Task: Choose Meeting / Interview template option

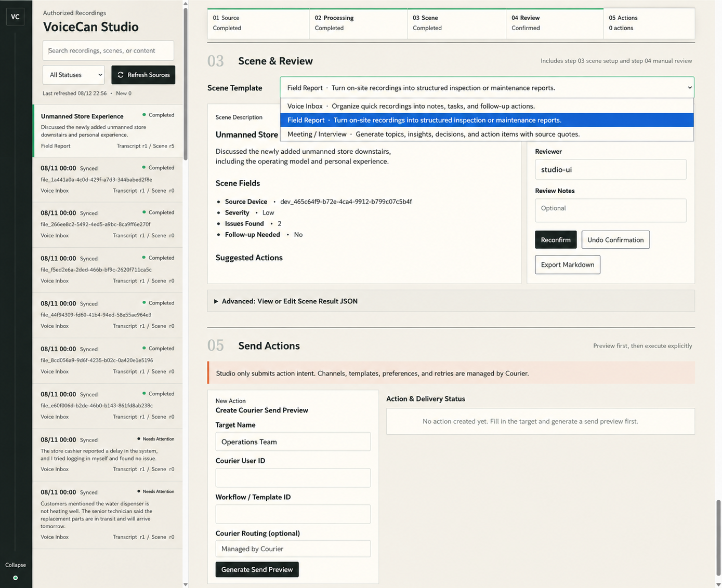Action: (x=487, y=134)
